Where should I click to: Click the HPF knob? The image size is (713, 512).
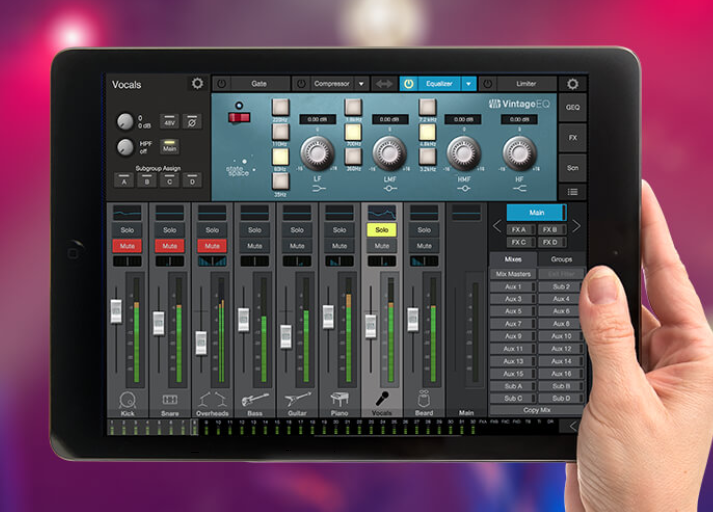click(125, 147)
